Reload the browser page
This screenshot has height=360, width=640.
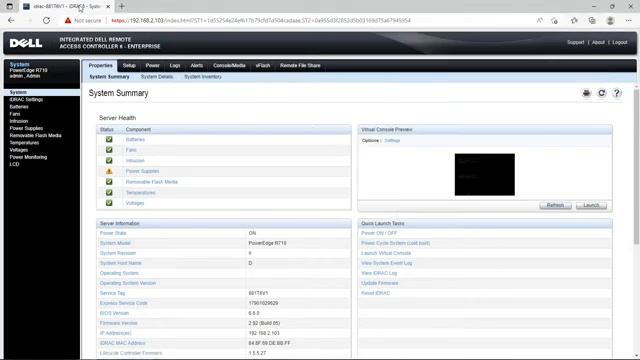[x=47, y=20]
